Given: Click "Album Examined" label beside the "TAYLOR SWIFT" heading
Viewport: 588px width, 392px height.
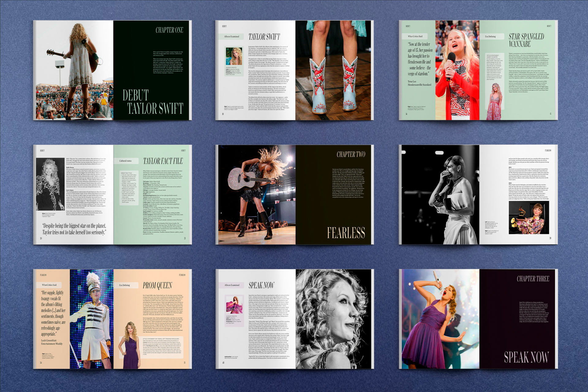Looking at the screenshot, I should point(232,36).
